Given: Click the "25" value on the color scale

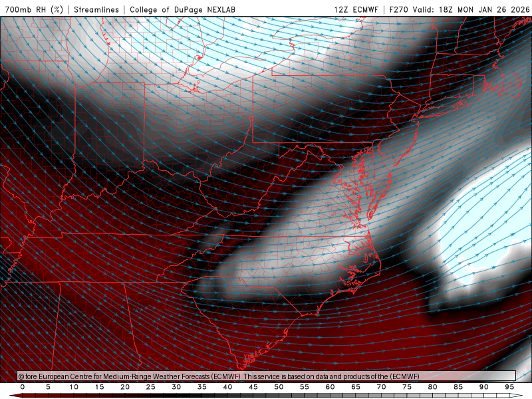Looking at the screenshot, I should click(151, 387).
